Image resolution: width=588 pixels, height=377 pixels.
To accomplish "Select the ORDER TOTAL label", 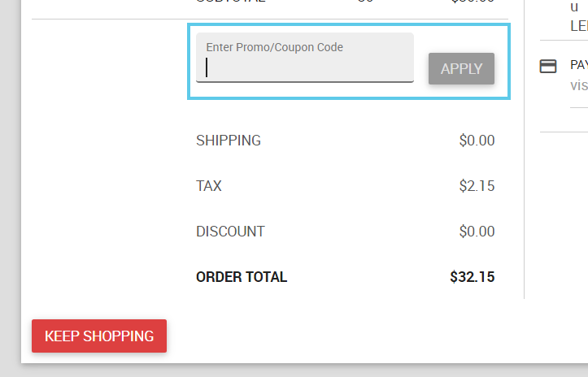I will pos(242,277).
